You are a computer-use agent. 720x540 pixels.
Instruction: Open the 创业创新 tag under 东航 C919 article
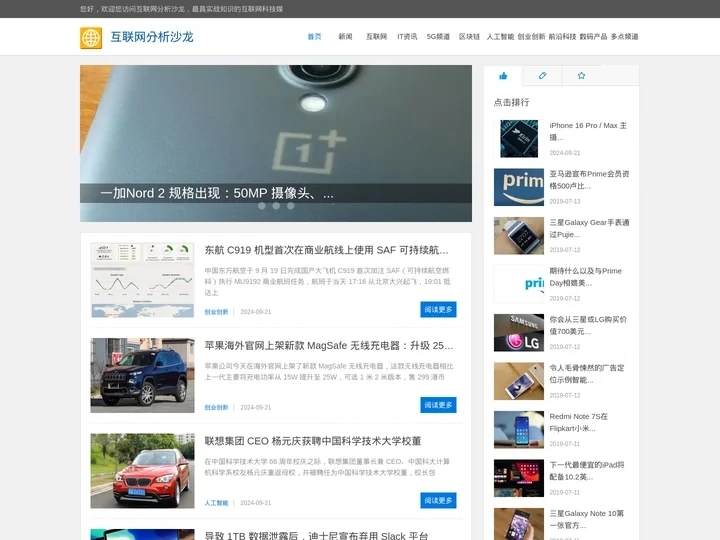tap(216, 312)
